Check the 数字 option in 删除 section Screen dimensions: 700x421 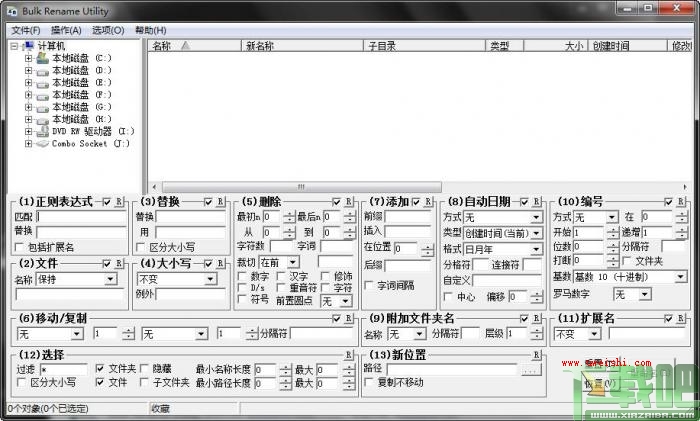pos(242,276)
